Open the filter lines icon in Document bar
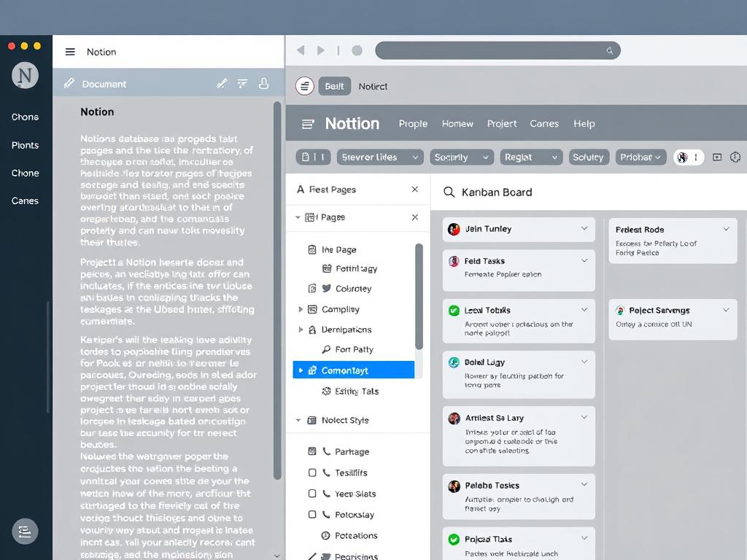747x560 pixels. (242, 84)
